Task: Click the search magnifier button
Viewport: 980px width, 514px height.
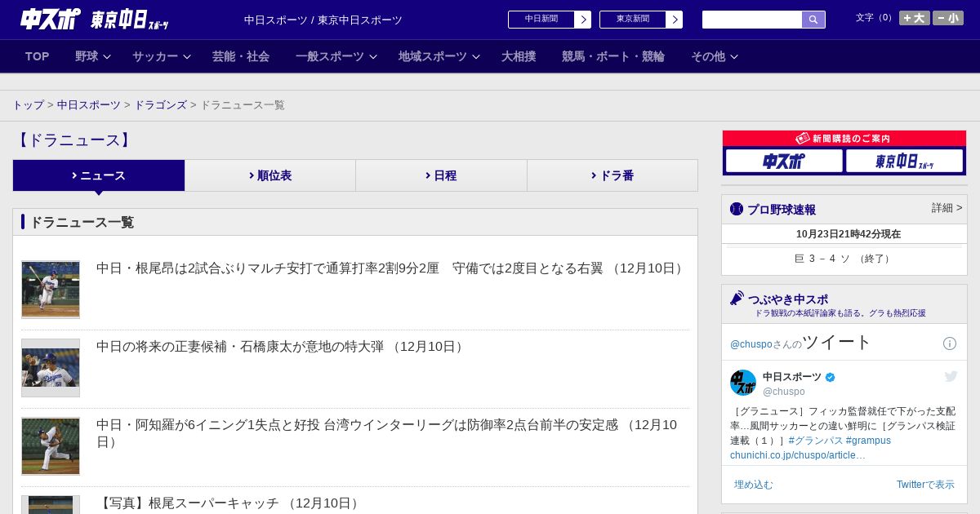Action: click(x=813, y=20)
